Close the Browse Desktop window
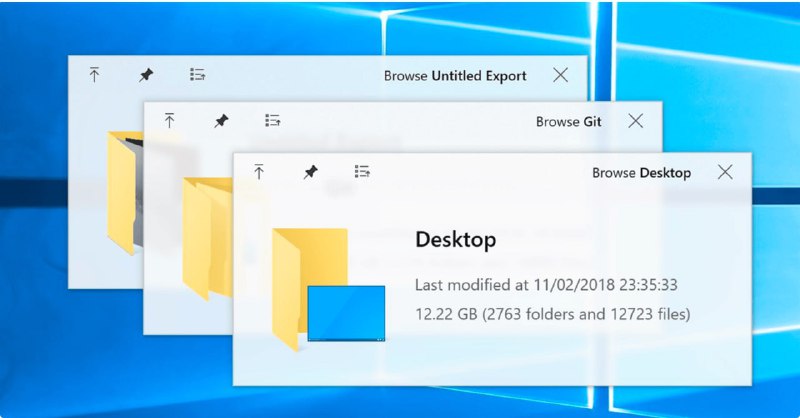800x418 pixels. (726, 172)
